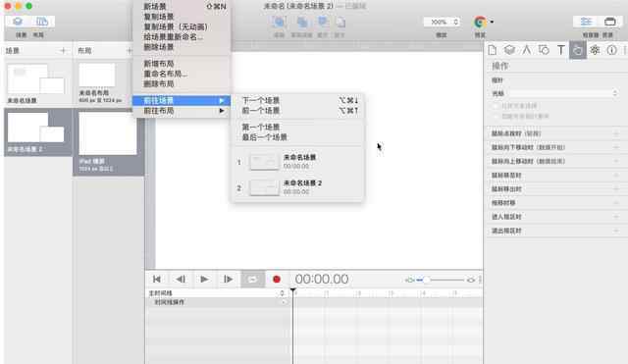Open the cursor type dropdown in Actions
Viewport: 628px width, 364px height.
coord(563,93)
